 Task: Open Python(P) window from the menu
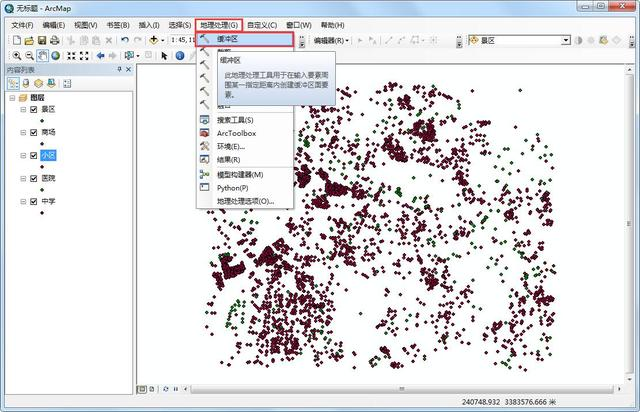245,187
